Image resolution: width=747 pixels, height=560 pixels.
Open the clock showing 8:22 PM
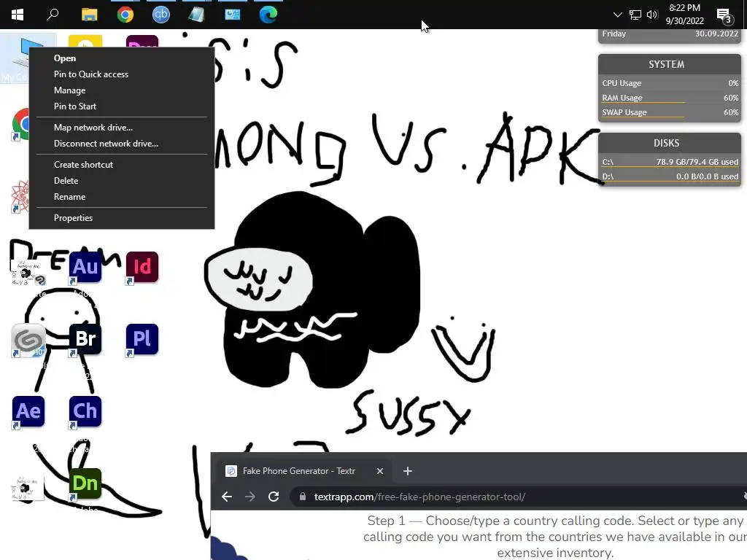[684, 15]
